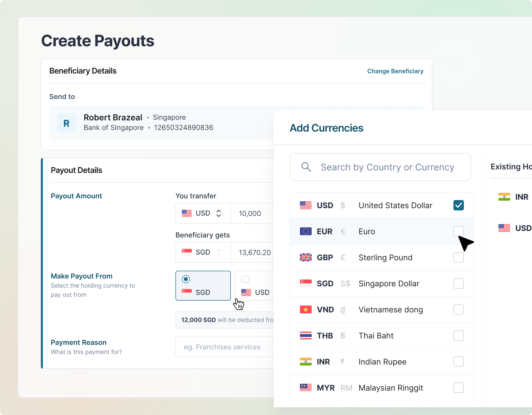Click the Beneficiary Details heading
The image size is (532, 415).
tap(83, 71)
